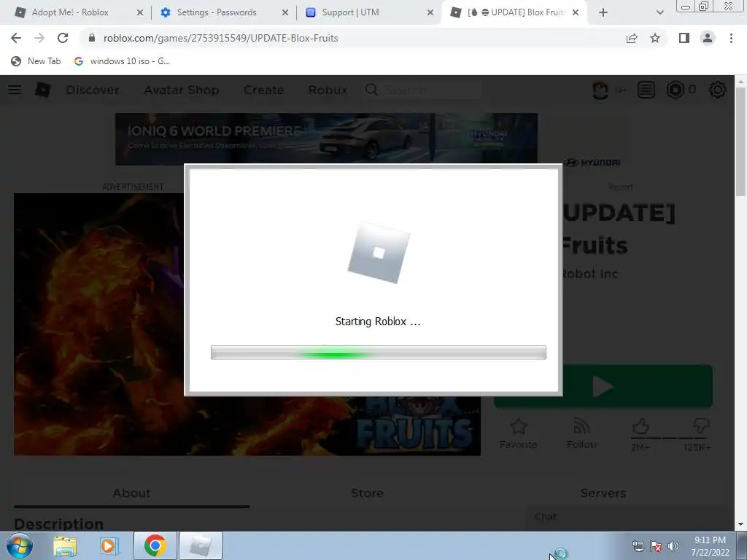
Task: Report the advertisement
Action: pyautogui.click(x=621, y=187)
